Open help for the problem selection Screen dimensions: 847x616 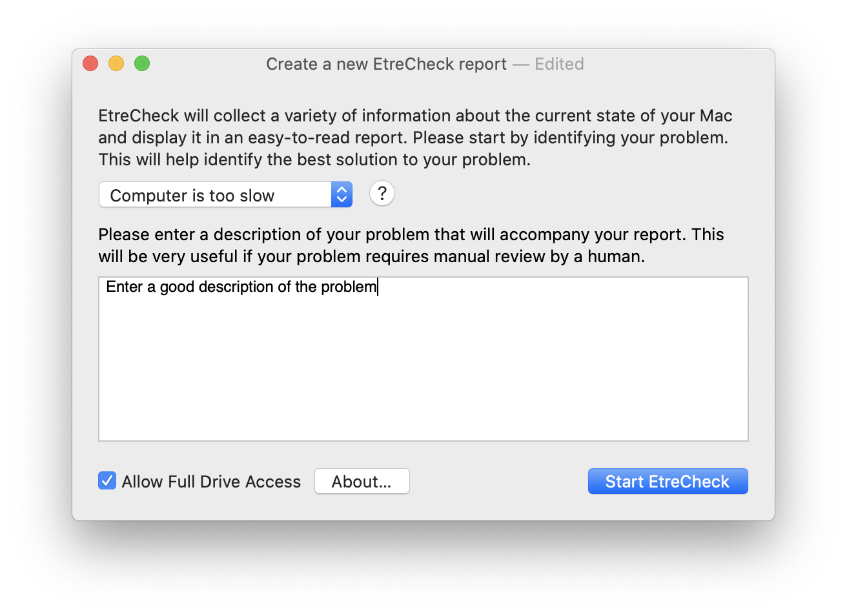pos(382,194)
